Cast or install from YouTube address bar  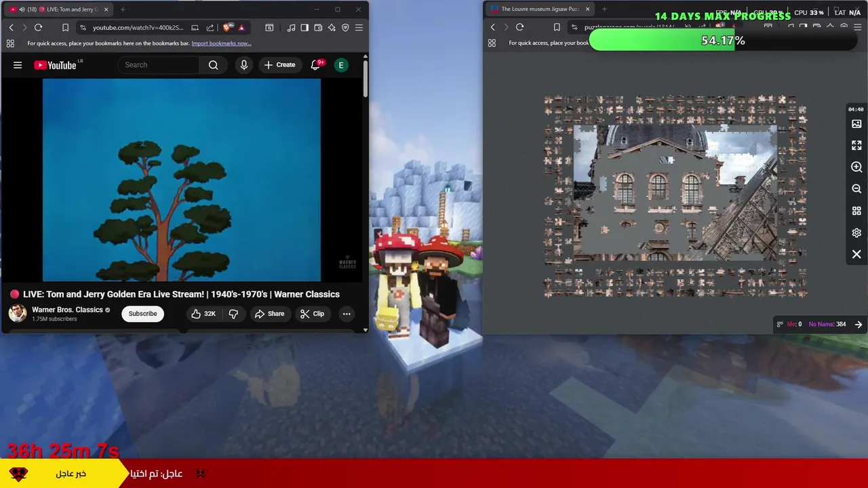coord(195,27)
